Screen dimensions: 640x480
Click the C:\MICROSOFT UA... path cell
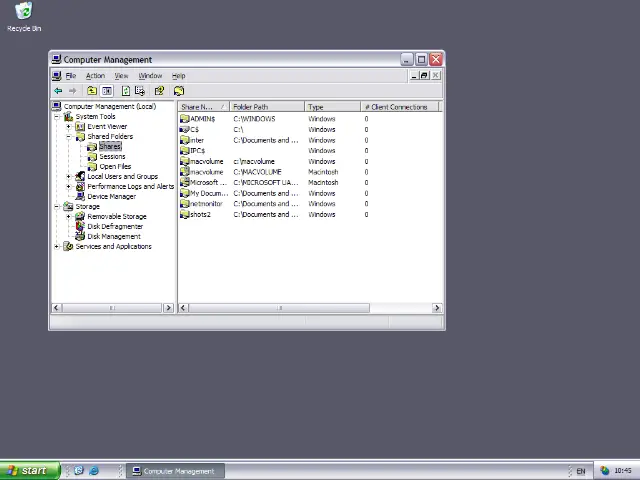click(266, 182)
